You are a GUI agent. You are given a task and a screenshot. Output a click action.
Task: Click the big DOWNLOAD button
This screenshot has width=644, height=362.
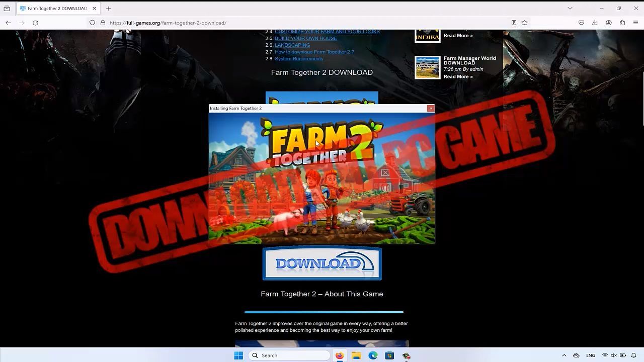tap(322, 263)
